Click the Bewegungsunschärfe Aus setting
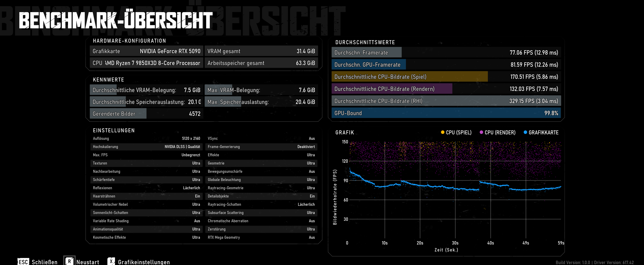 coord(261,171)
